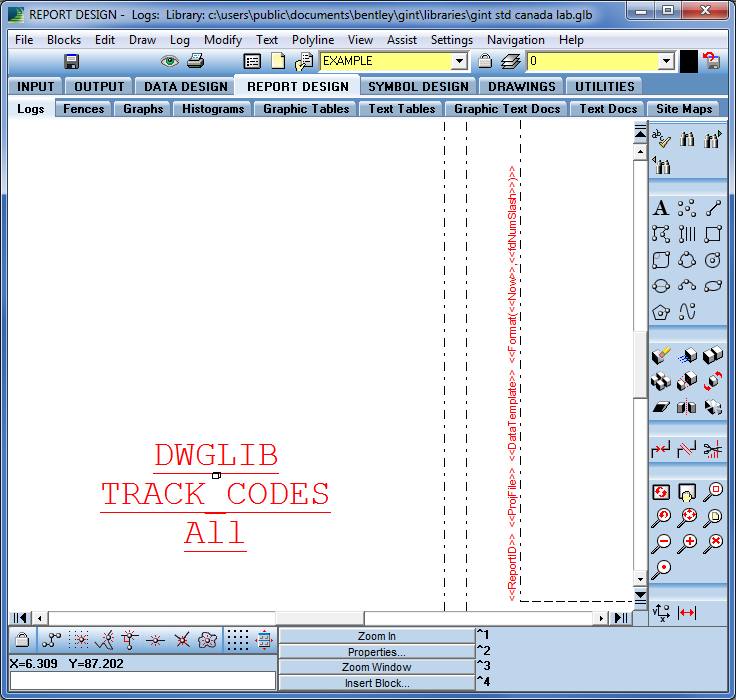This screenshot has width=736, height=700.
Task: Select the Spline curve tool
Action: 687,311
